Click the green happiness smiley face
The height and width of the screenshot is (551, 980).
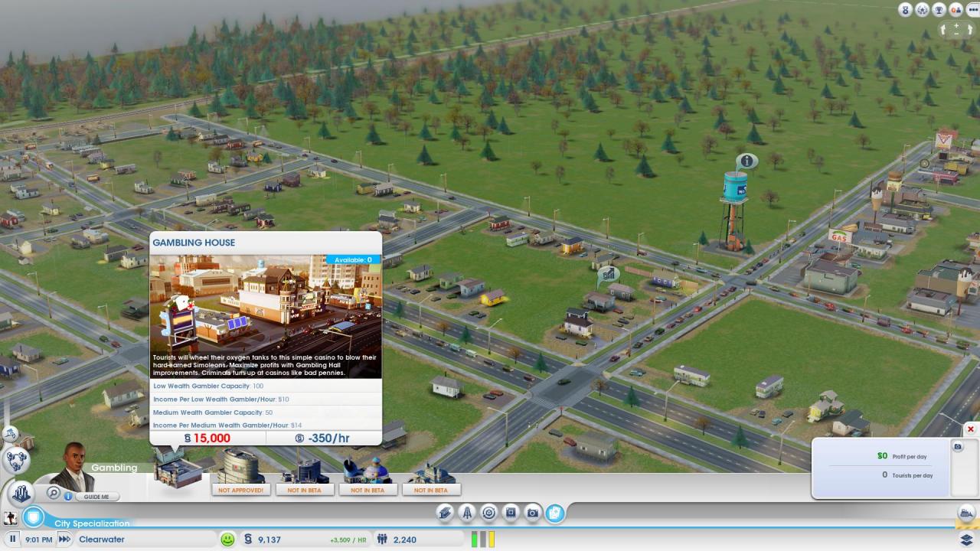227,540
